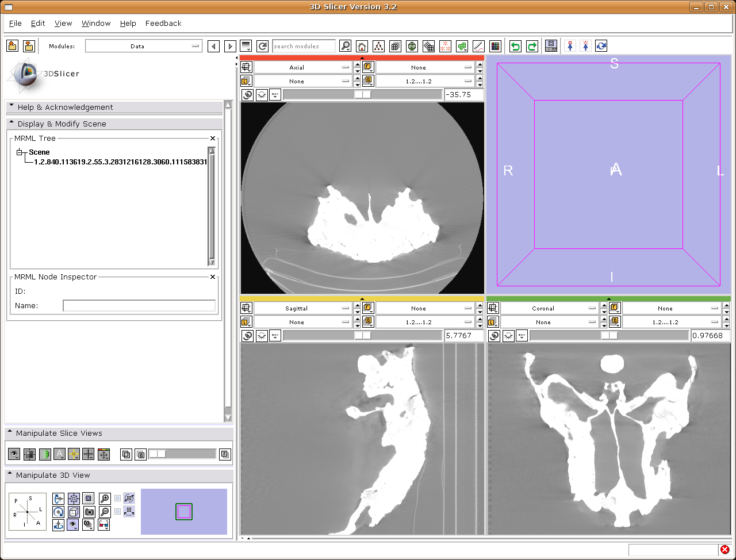
Task: Click the annotation 'A' icon in slice views
Action: coord(59,454)
